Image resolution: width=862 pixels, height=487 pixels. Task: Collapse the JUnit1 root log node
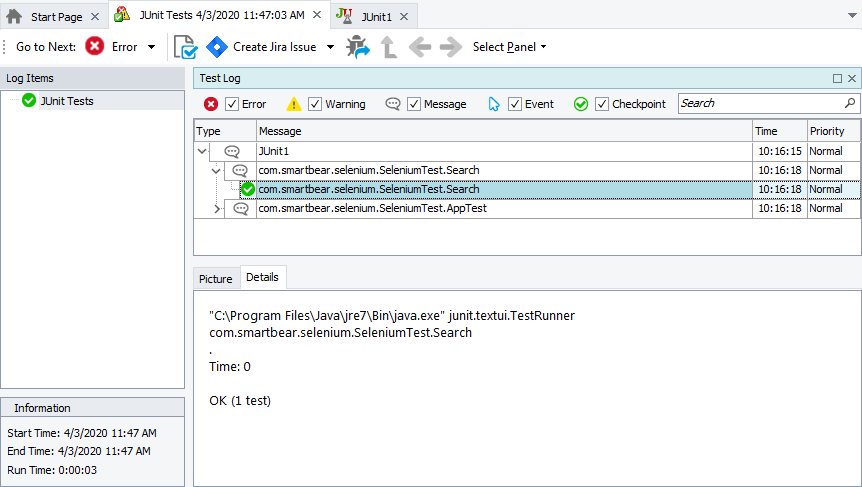(203, 151)
